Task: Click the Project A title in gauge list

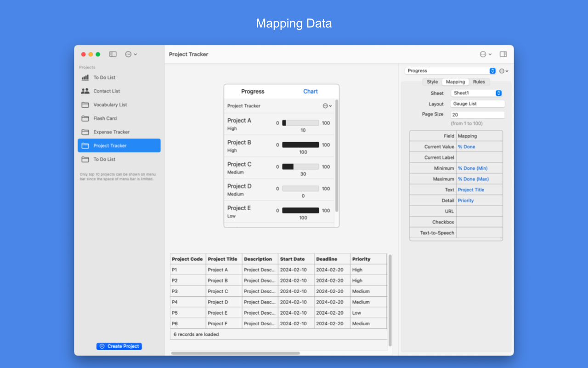Action: [x=239, y=121]
